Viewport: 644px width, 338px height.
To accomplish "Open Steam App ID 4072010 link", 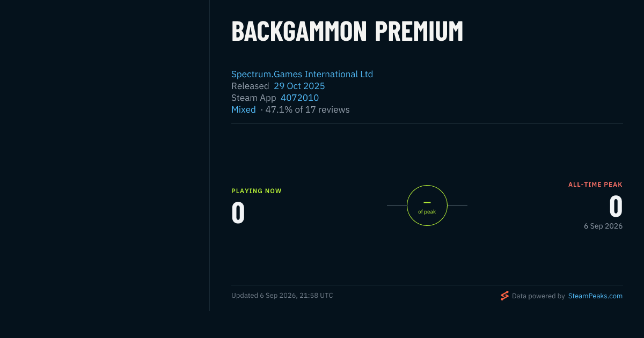I will pos(300,98).
